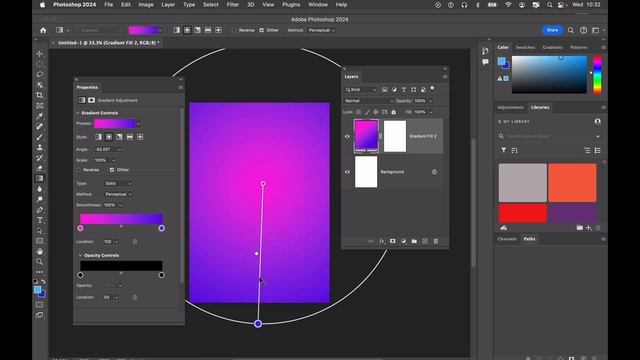The image size is (640, 360).
Task: Hide the Background layer
Action: (x=347, y=172)
